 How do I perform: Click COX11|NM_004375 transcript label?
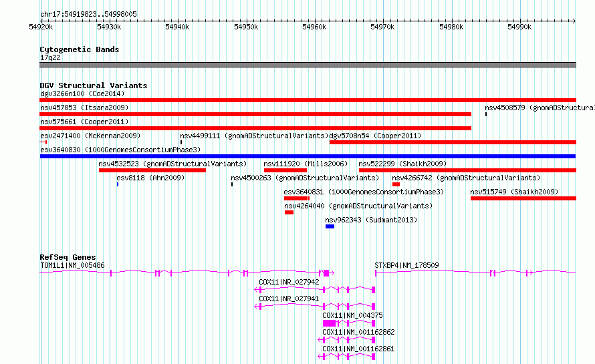[x=353, y=315]
